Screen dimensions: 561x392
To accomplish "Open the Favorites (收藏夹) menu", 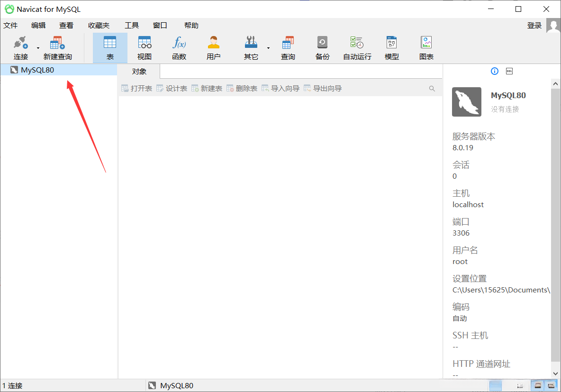I will [99, 26].
